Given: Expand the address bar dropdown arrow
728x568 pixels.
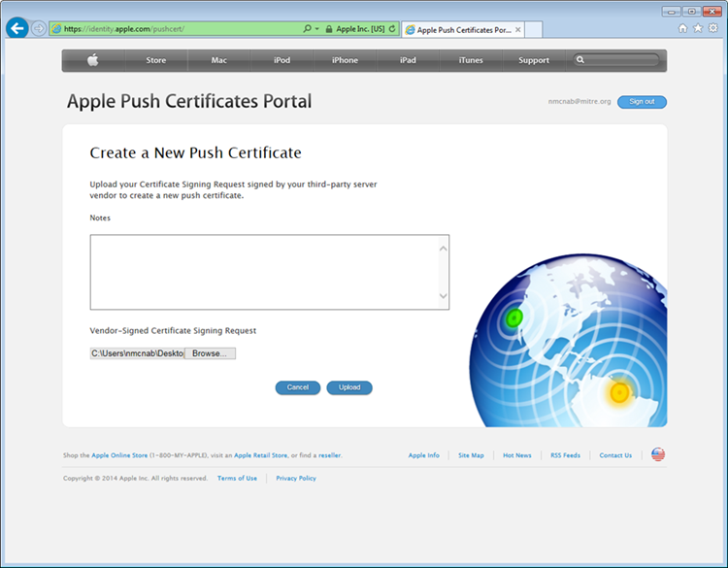Looking at the screenshot, I should tap(317, 29).
